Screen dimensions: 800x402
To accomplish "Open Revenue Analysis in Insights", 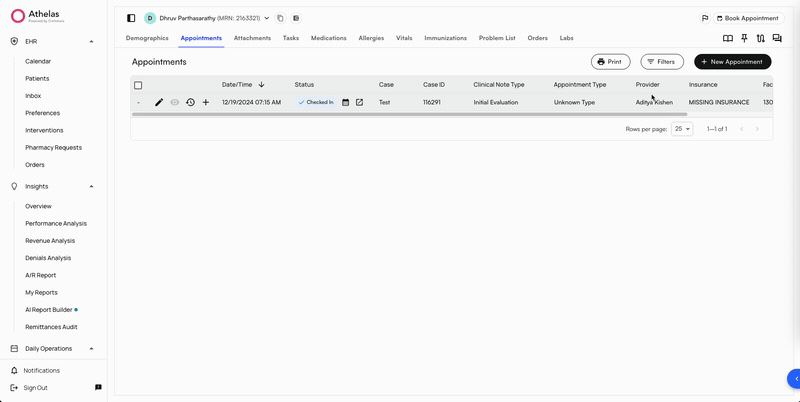I will coord(50,241).
